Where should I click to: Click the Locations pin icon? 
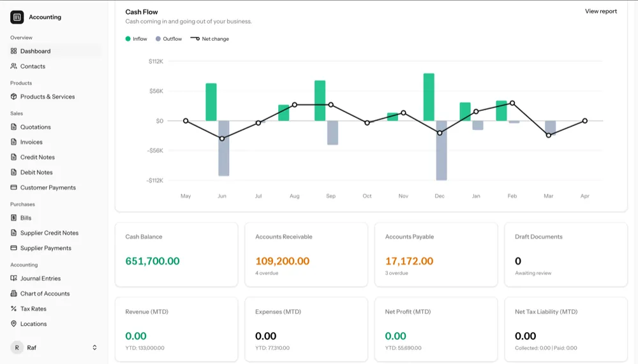coord(14,324)
